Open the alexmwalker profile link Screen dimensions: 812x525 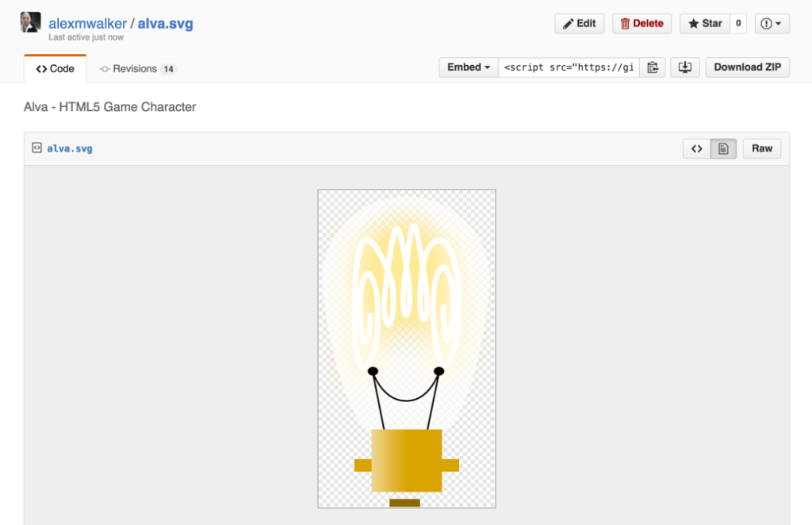point(87,23)
